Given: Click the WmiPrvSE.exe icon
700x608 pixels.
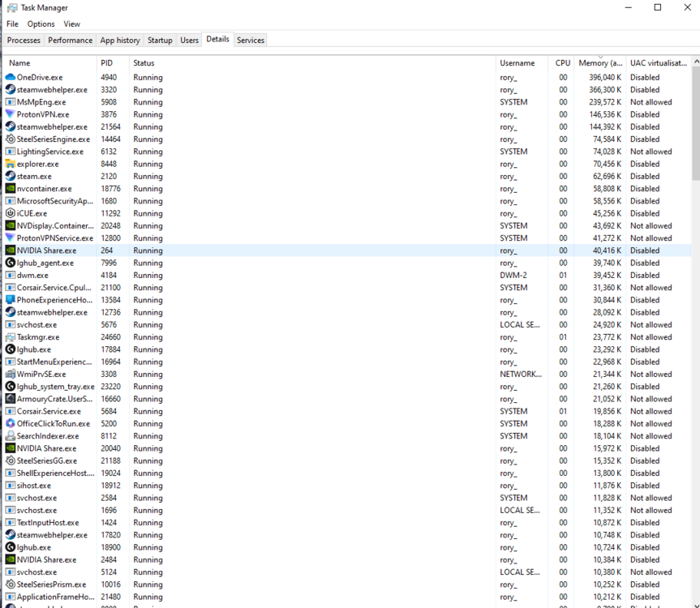Looking at the screenshot, I should pyautogui.click(x=11, y=375).
